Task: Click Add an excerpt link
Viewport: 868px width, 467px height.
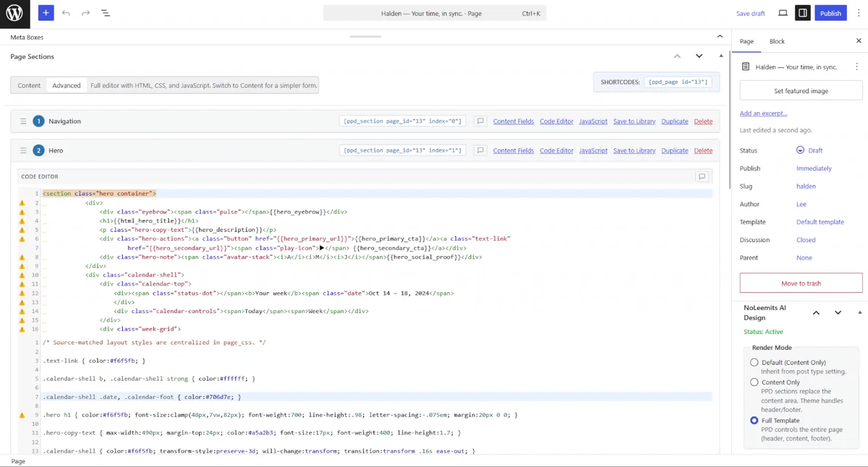Action: click(x=763, y=113)
